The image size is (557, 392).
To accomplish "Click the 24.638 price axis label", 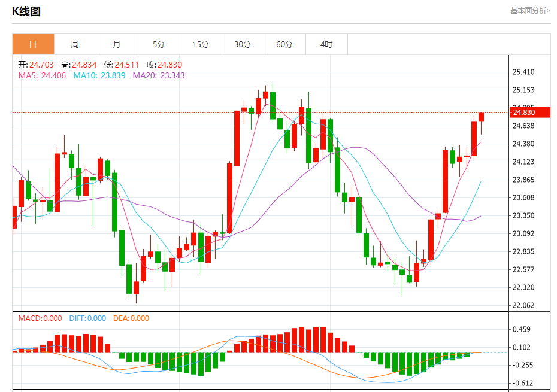I will [523, 126].
